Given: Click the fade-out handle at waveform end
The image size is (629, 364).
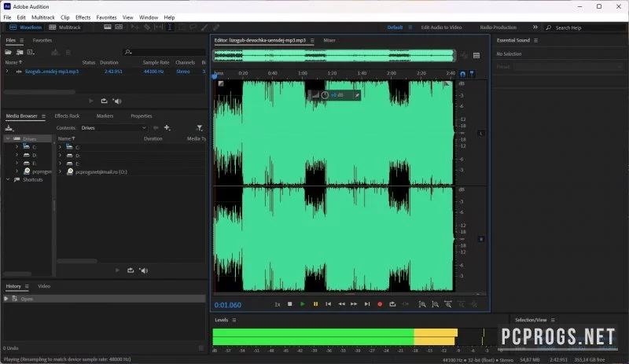Looking at the screenshot, I should pos(447,83).
